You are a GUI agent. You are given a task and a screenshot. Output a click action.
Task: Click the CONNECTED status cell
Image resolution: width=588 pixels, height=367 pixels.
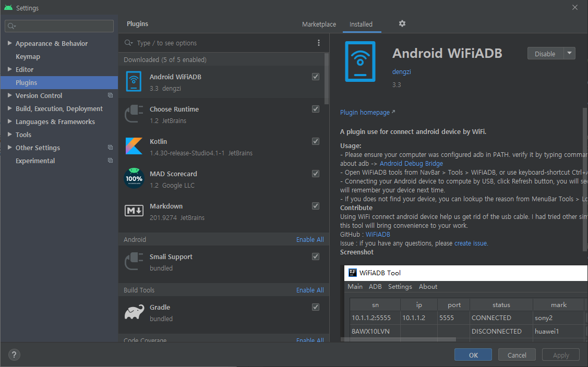pos(501,317)
